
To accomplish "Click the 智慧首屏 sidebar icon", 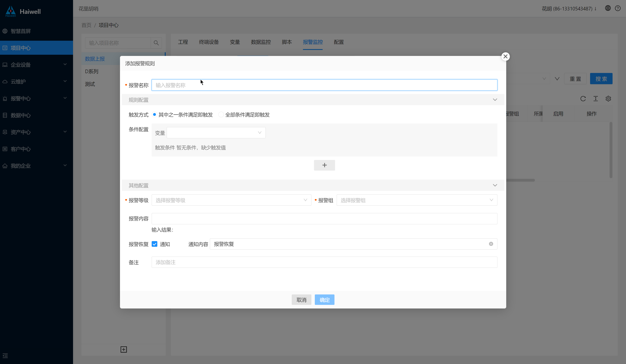I will (x=5, y=31).
